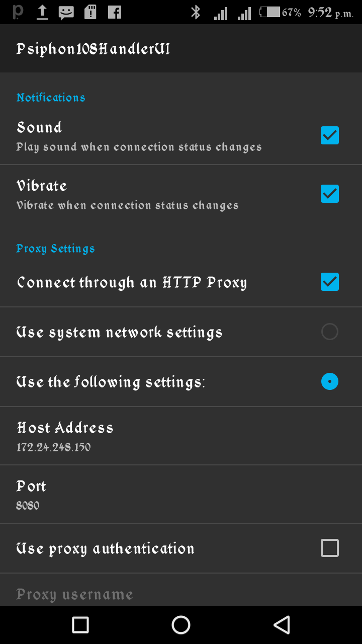Uncheck the Vibrate checkbox

click(330, 194)
